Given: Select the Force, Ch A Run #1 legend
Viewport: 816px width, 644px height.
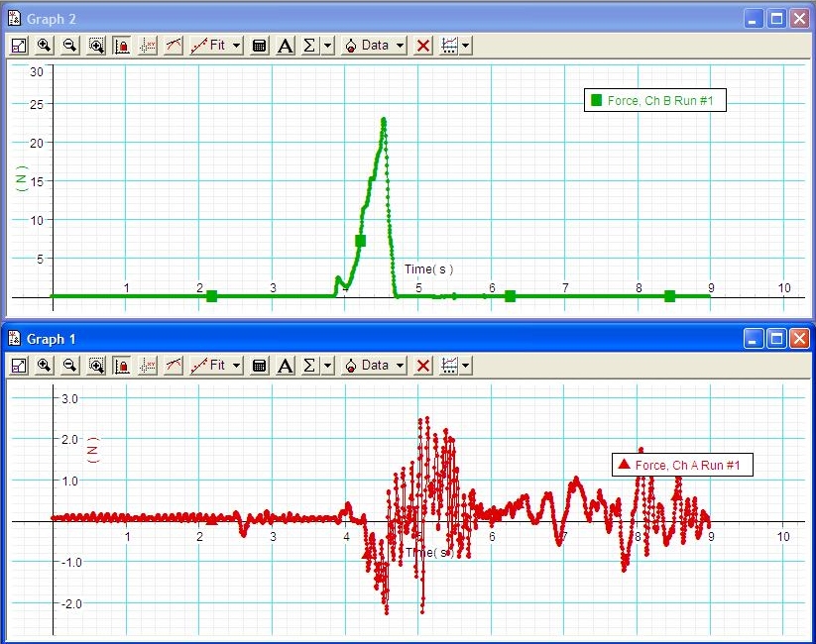Looking at the screenshot, I should click(682, 465).
